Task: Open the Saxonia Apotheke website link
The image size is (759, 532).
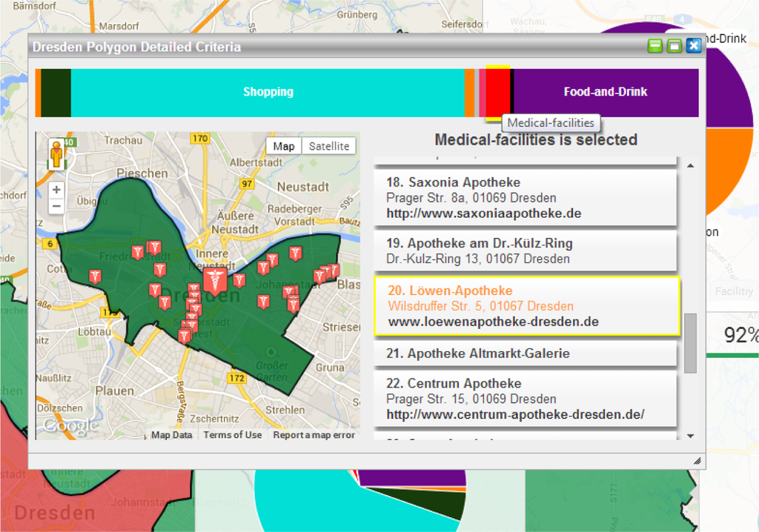Action: click(483, 213)
